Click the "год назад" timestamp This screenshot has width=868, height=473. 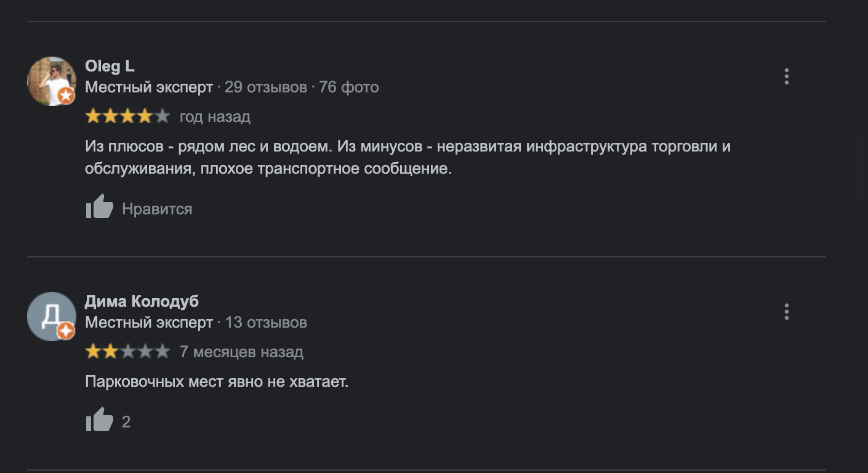[215, 117]
